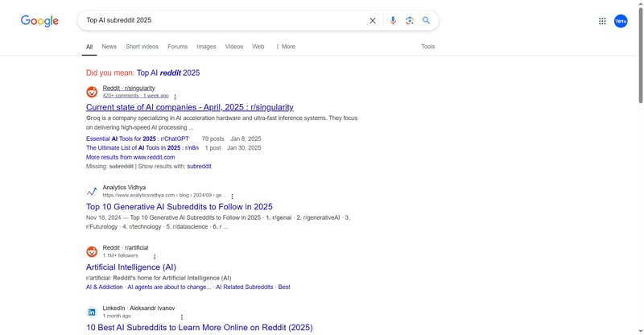Start voice search with microphone icon
This screenshot has height=335, width=644.
coord(393,21)
